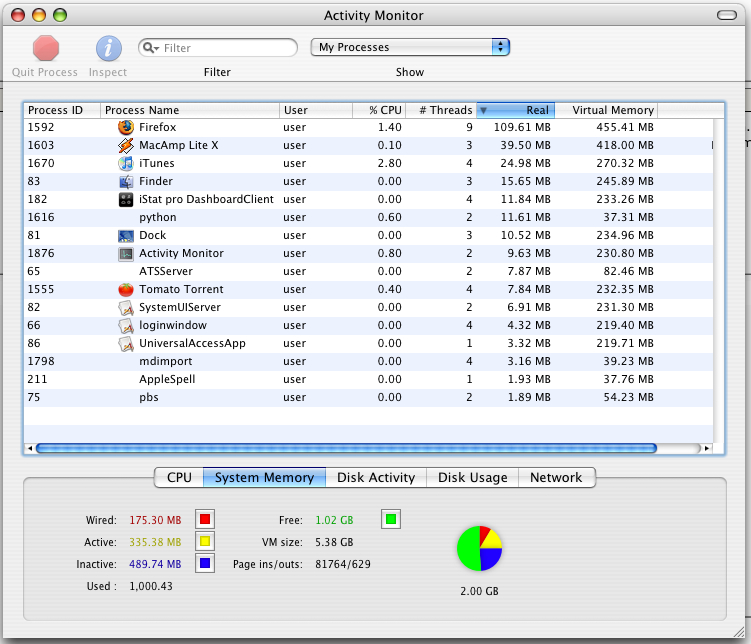The height and width of the screenshot is (644, 751).
Task: Click the magnifying glass in the Filter field
Action: [x=150, y=48]
